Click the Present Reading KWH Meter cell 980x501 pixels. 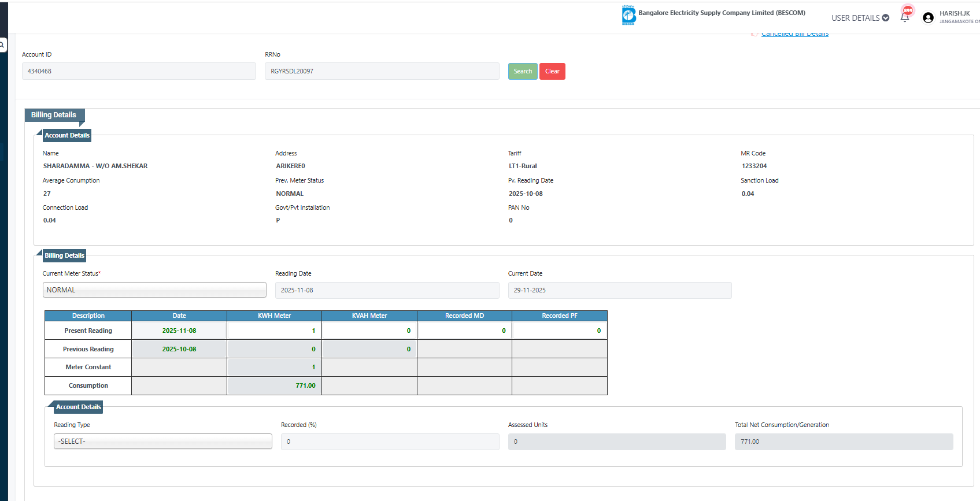tap(274, 331)
